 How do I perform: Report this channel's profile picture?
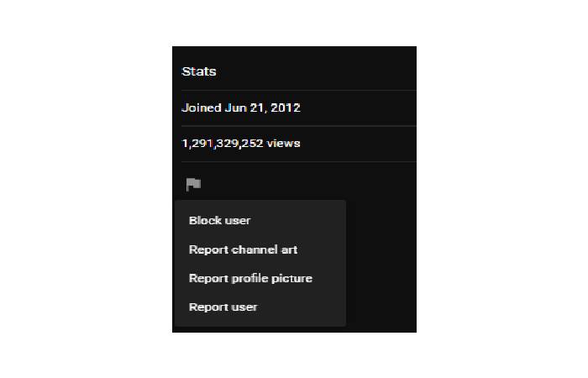click(250, 278)
